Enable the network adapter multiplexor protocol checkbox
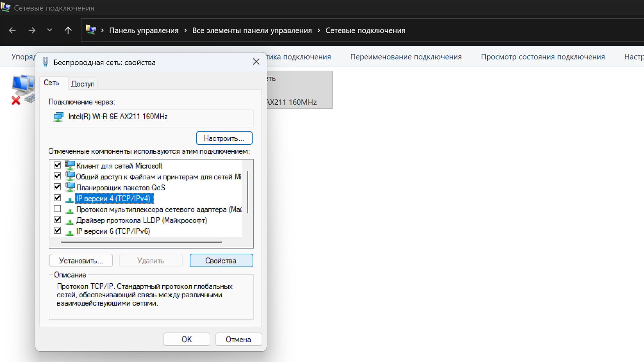The image size is (644, 362). [57, 209]
